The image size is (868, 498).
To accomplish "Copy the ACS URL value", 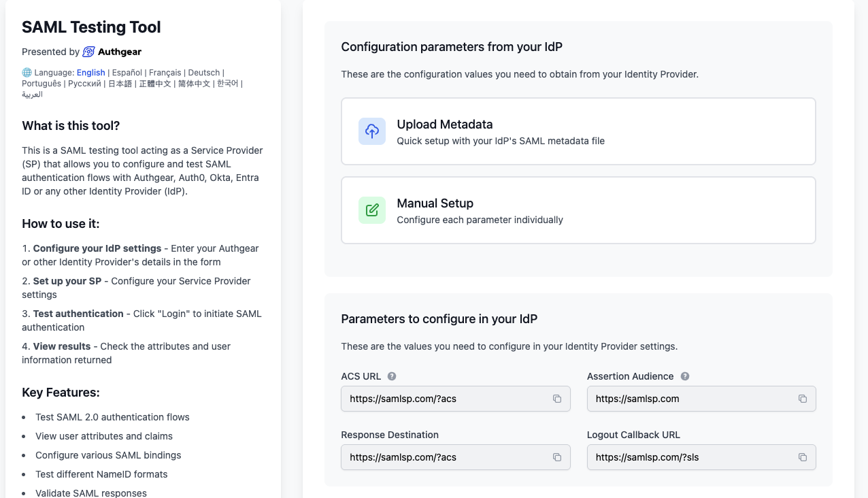I will coord(557,399).
